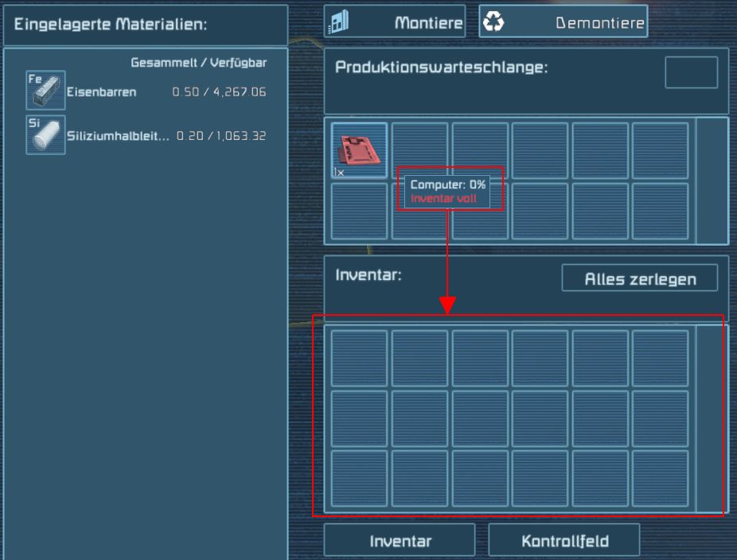Toggle the box in Produktionswarteschlange header
Viewport: 737px width, 560px height.
[x=691, y=72]
